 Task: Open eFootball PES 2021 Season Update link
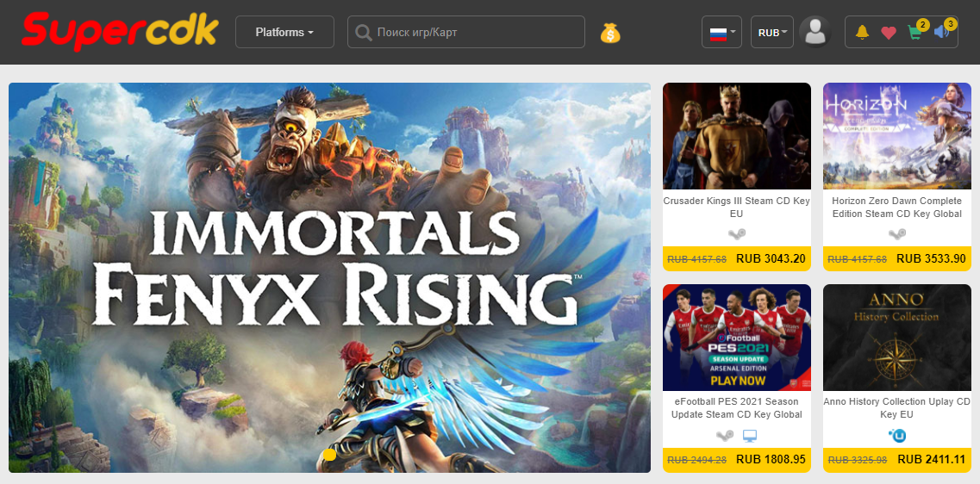coord(737,408)
